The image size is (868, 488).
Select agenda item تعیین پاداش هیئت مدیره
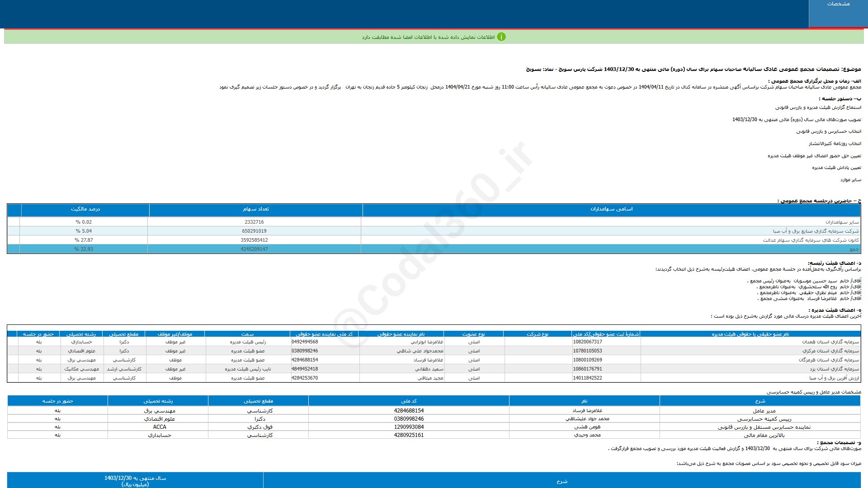pos(836,168)
